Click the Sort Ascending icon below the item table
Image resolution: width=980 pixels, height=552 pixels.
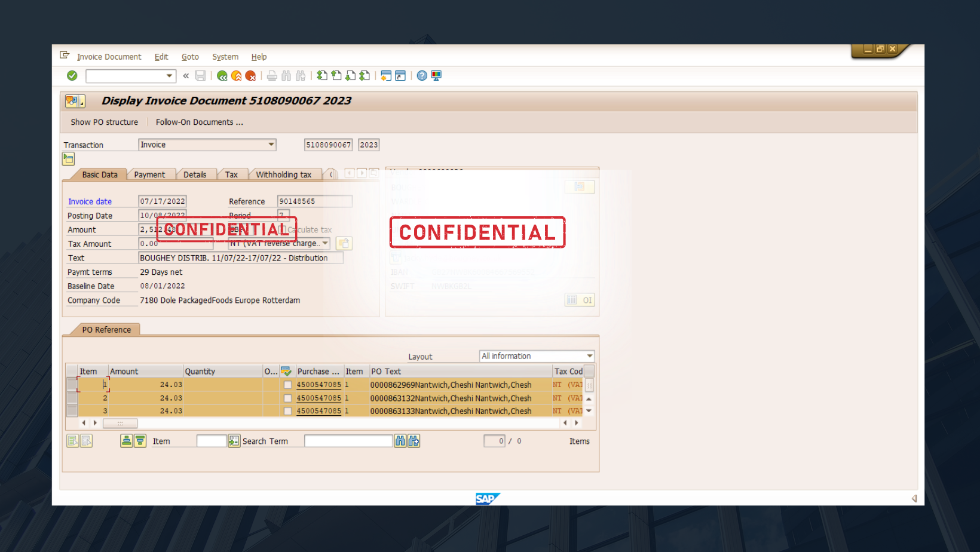(126, 441)
